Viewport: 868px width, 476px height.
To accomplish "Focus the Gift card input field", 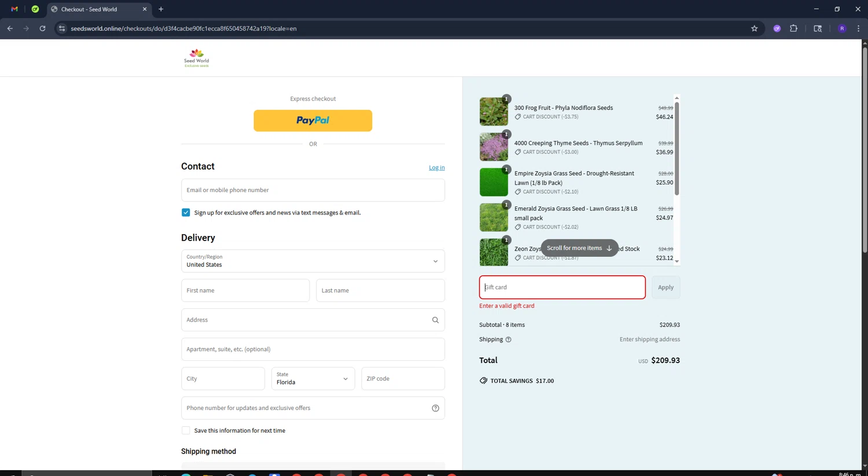I will point(562,287).
